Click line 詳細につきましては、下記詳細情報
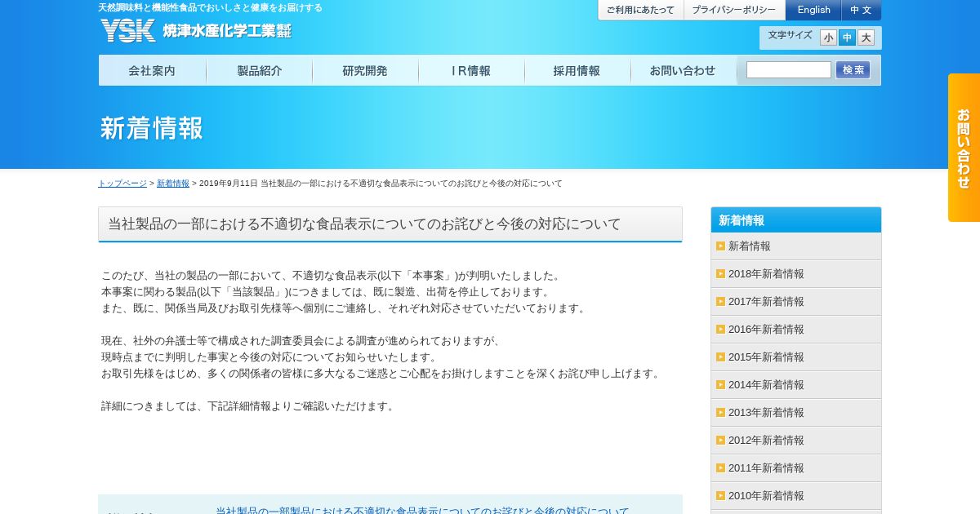 tap(248, 406)
